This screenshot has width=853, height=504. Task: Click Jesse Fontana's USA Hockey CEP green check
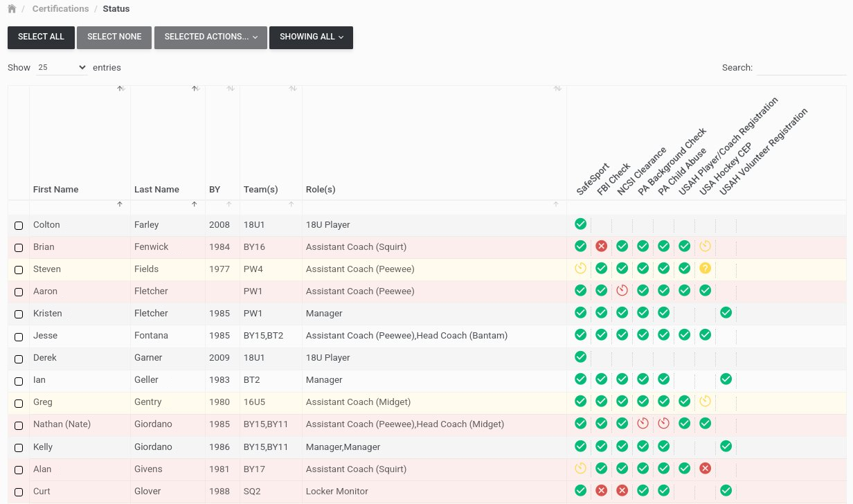pyautogui.click(x=705, y=334)
